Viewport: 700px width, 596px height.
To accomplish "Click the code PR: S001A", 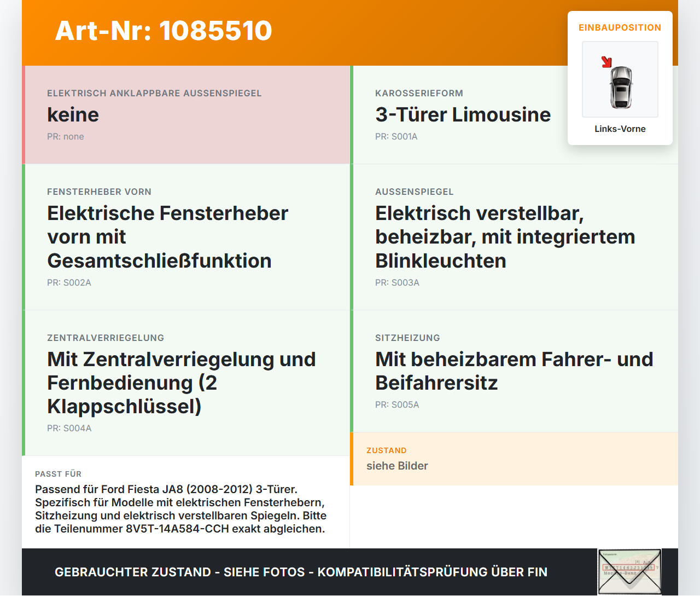I will click(396, 136).
